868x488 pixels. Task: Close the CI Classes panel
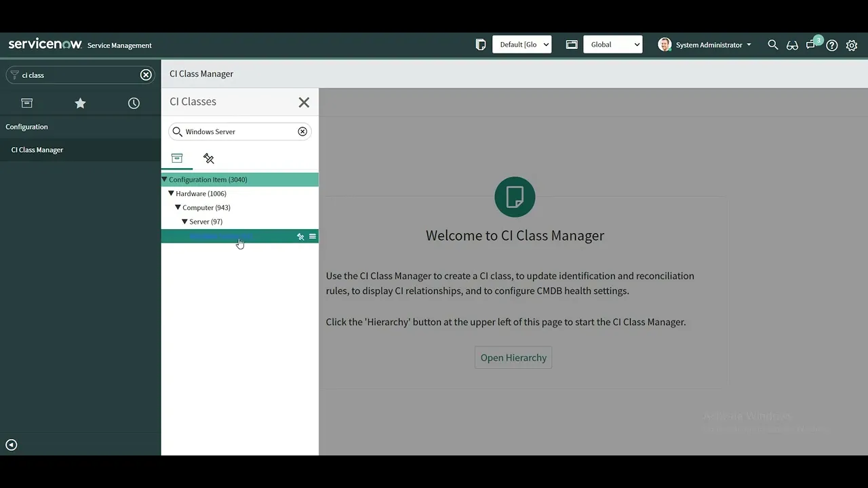(x=304, y=102)
